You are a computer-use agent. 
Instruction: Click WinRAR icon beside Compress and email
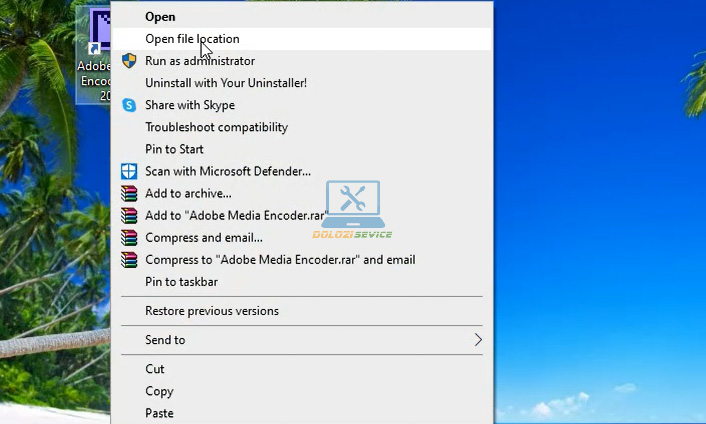point(129,237)
